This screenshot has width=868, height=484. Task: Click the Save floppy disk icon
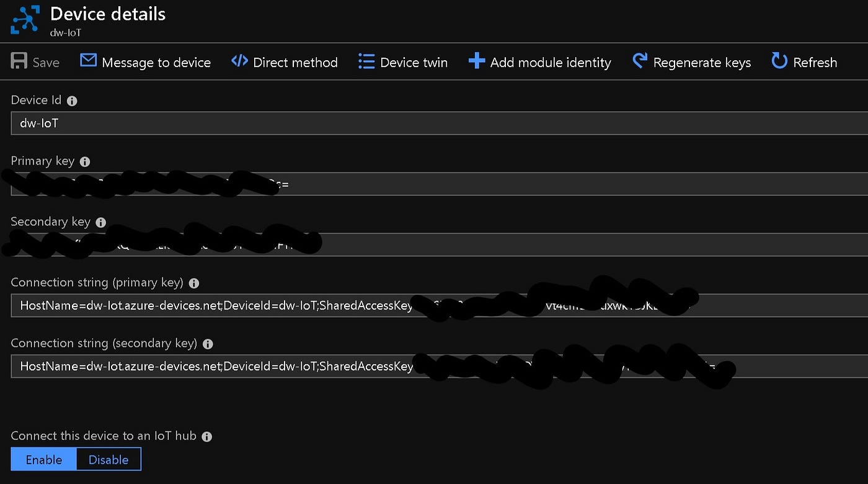(x=19, y=61)
